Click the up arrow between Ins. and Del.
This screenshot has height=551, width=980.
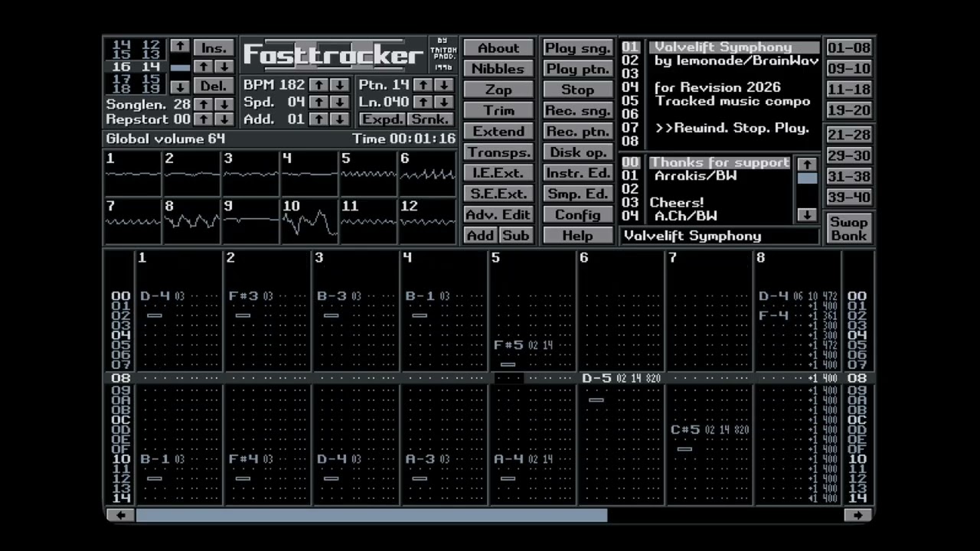click(x=204, y=67)
